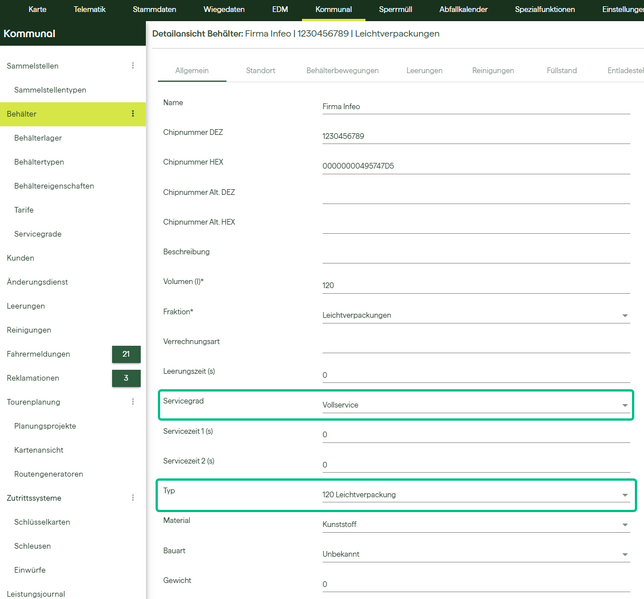
Task: Select Einwürfe in the sidebar
Action: click(30, 570)
